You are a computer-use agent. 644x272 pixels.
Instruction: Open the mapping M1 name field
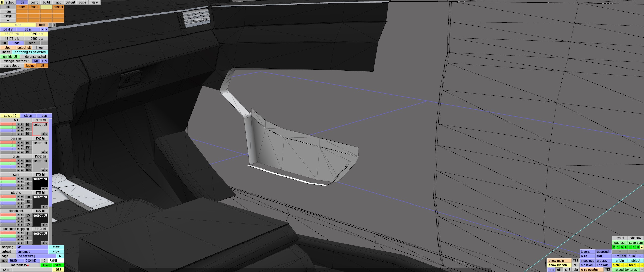tap(32, 247)
